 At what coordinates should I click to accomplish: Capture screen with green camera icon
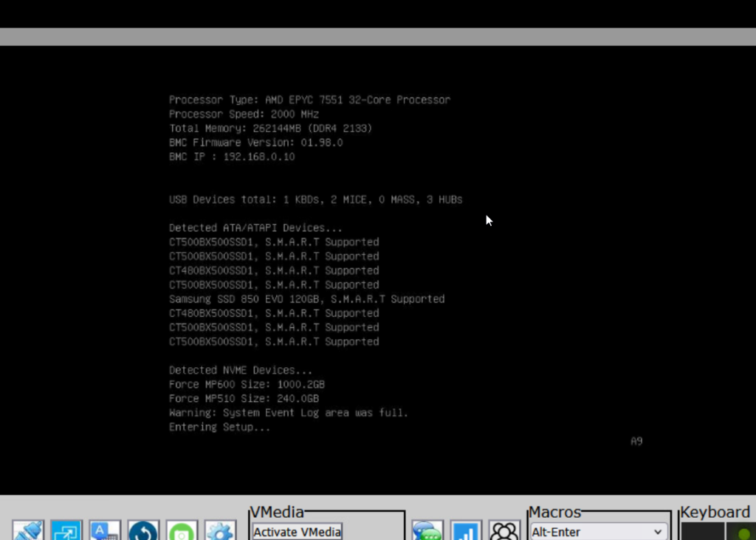pos(182,530)
